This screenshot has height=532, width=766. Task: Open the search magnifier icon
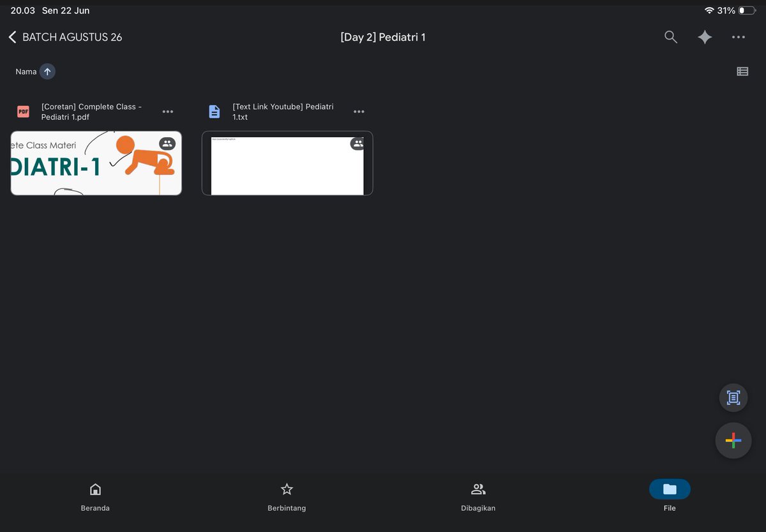670,37
